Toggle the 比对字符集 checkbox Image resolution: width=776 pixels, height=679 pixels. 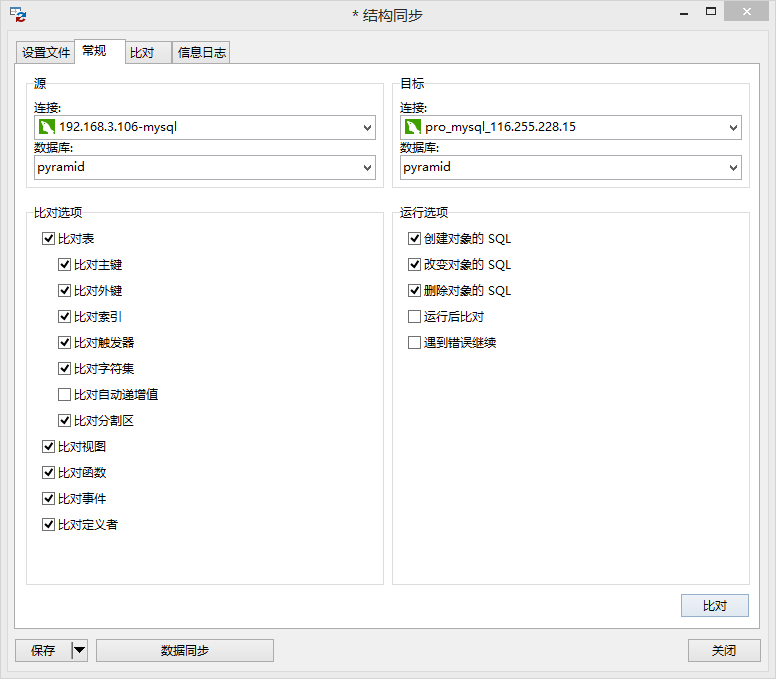[x=64, y=369]
